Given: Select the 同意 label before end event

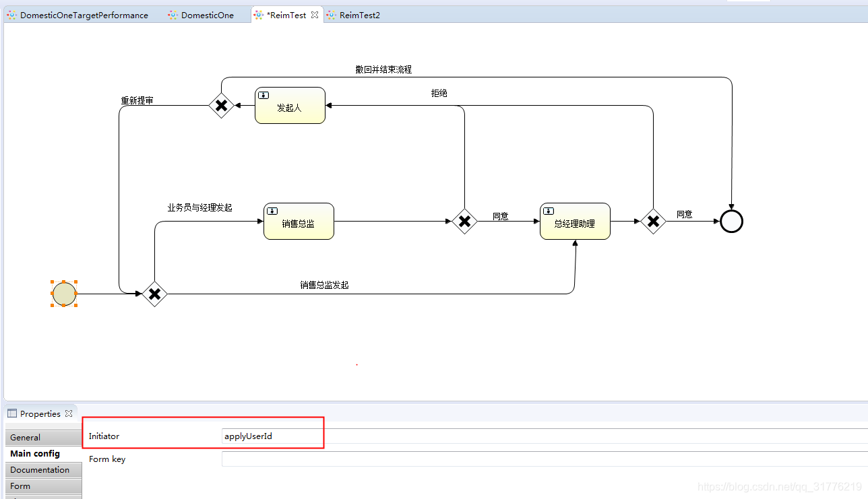Looking at the screenshot, I should [x=685, y=214].
